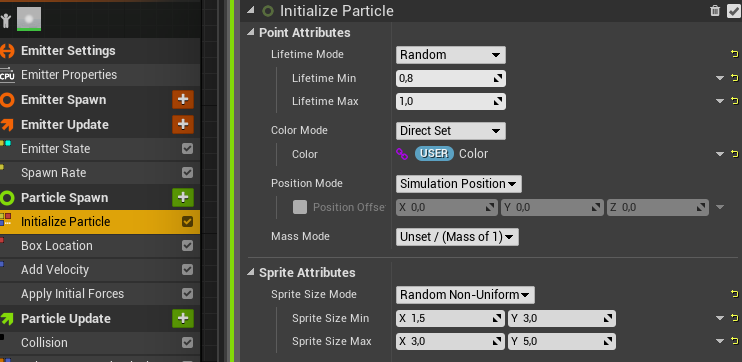Open the Lifetime Mode dropdown
The height and width of the screenshot is (362, 742).
click(450, 55)
